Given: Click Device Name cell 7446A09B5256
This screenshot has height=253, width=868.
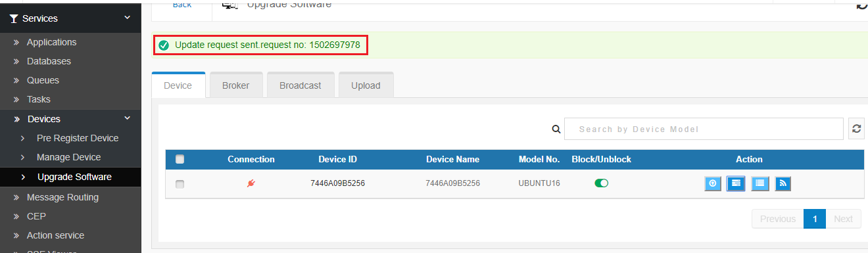Looking at the screenshot, I should [452, 184].
